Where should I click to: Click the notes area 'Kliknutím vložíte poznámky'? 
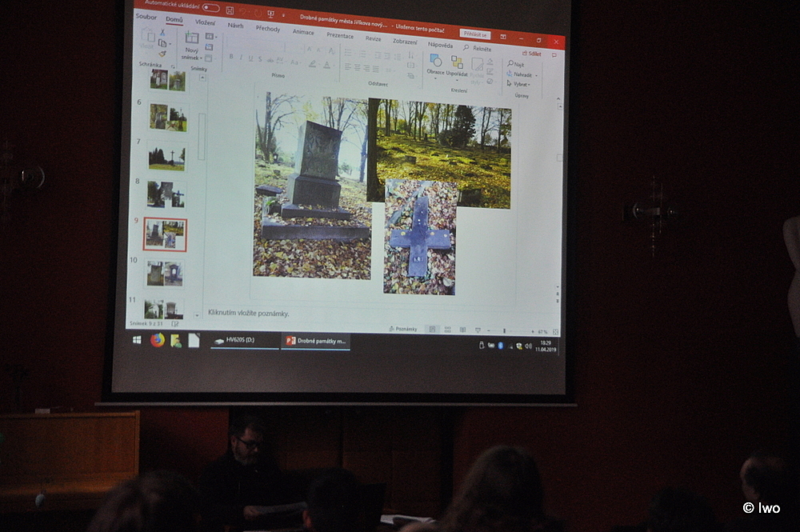[x=249, y=313]
